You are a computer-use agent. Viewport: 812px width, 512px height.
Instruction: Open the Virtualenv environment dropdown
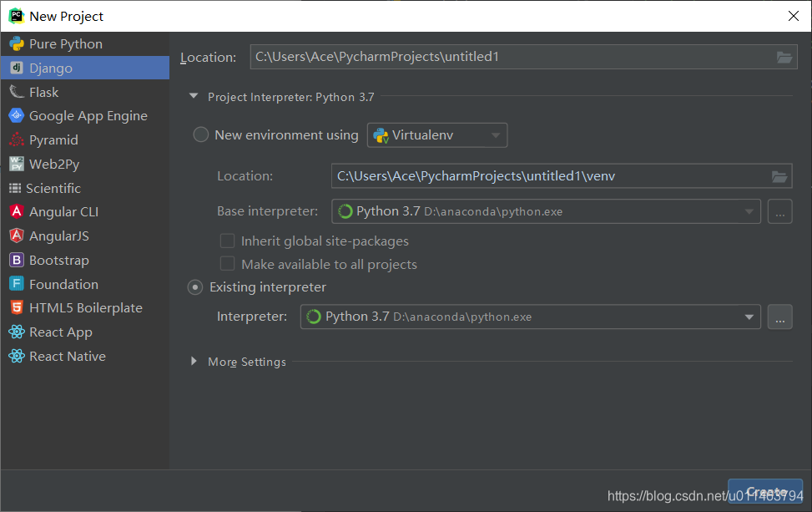click(437, 135)
